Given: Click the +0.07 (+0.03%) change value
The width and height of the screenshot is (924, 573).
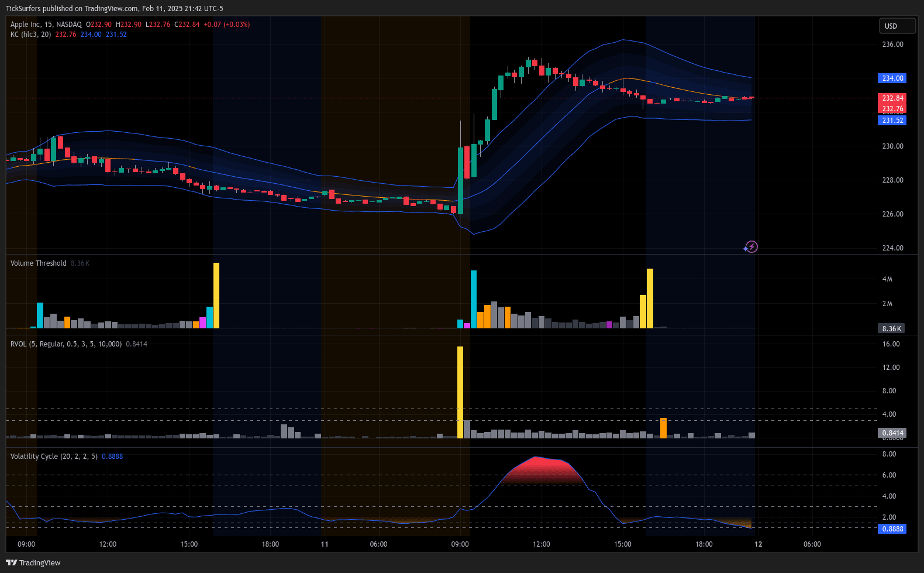Looking at the screenshot, I should click(x=227, y=25).
